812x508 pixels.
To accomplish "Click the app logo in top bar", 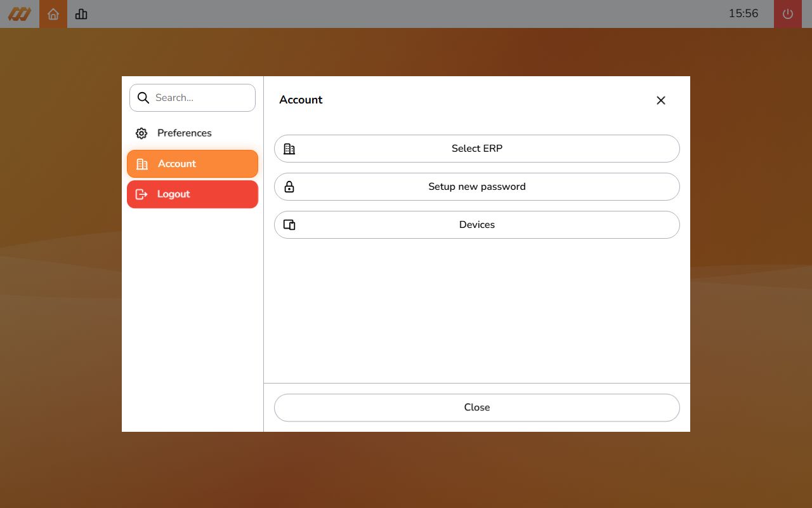I will pyautogui.click(x=19, y=14).
